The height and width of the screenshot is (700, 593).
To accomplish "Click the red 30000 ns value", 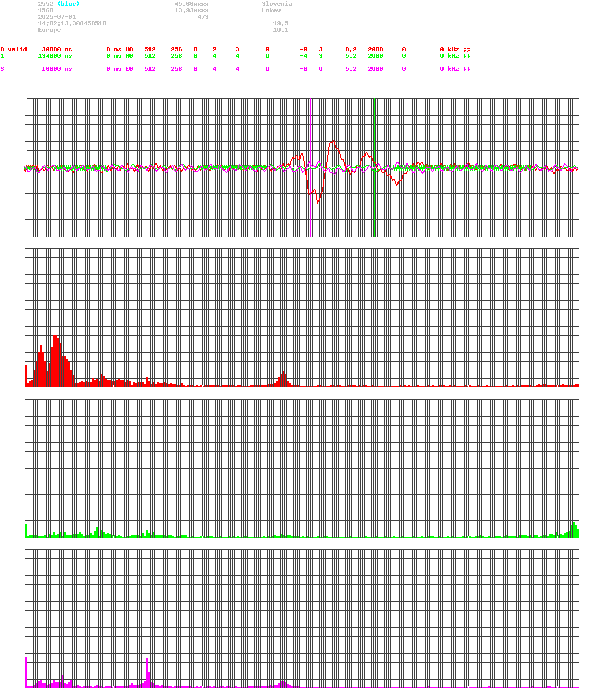I will [57, 49].
